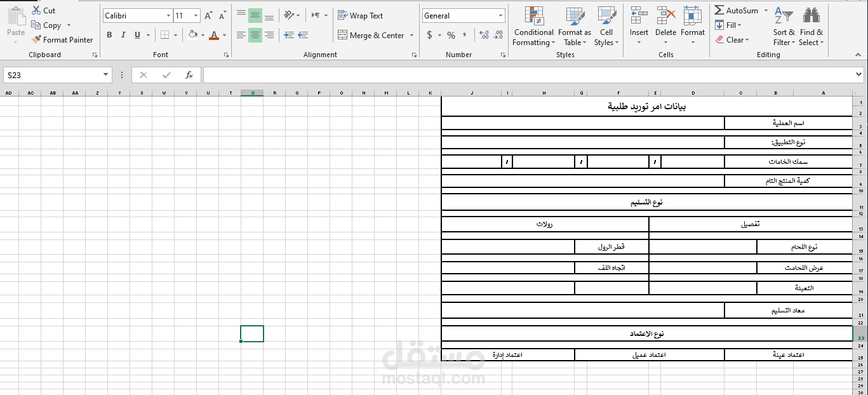
Task: Collapse the ribbon with the chevron
Action: (858, 55)
